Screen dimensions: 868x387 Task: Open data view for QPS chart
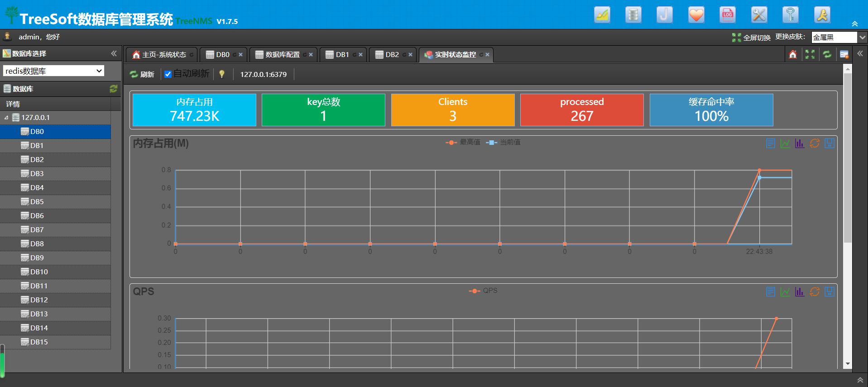[770, 291]
